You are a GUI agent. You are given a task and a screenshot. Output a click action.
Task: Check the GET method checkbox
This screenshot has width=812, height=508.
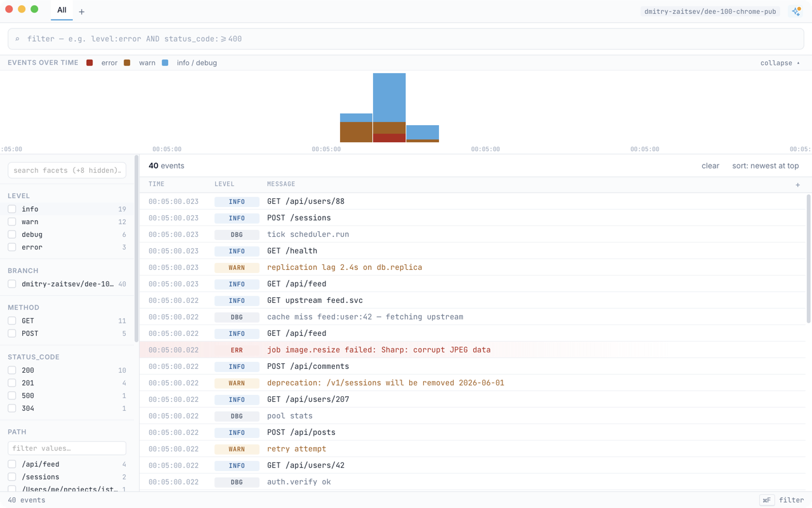[x=12, y=321]
